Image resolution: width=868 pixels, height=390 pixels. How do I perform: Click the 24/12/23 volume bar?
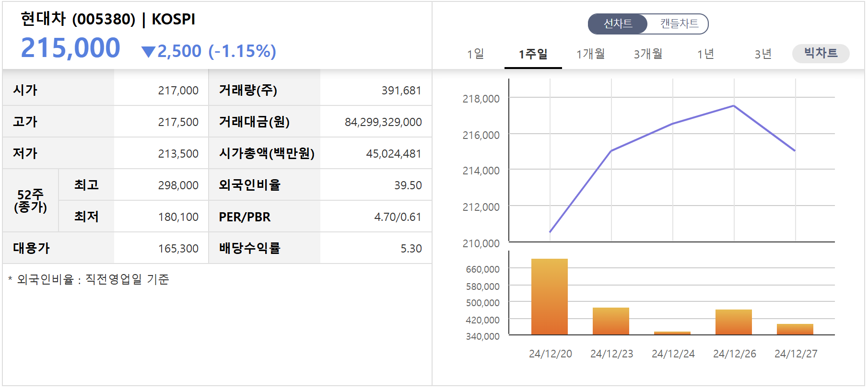click(611, 321)
